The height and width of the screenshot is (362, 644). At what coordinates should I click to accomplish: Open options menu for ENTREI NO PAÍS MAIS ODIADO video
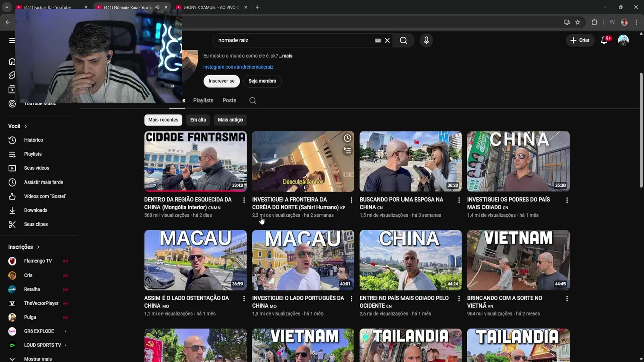(x=459, y=299)
